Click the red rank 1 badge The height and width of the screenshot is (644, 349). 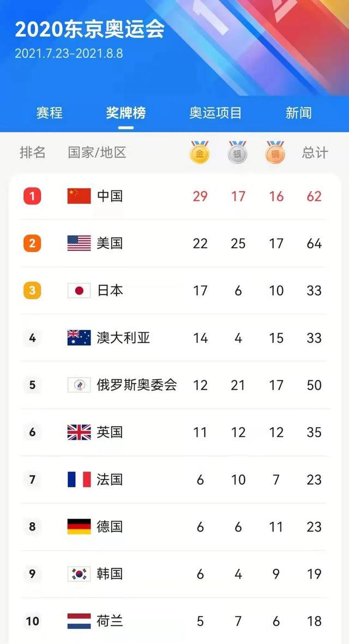coord(32,196)
